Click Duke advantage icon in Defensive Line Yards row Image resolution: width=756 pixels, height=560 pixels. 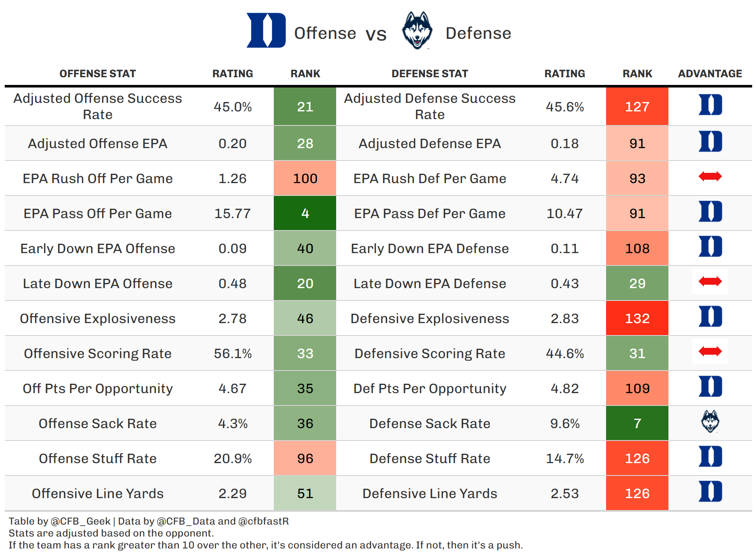(710, 492)
